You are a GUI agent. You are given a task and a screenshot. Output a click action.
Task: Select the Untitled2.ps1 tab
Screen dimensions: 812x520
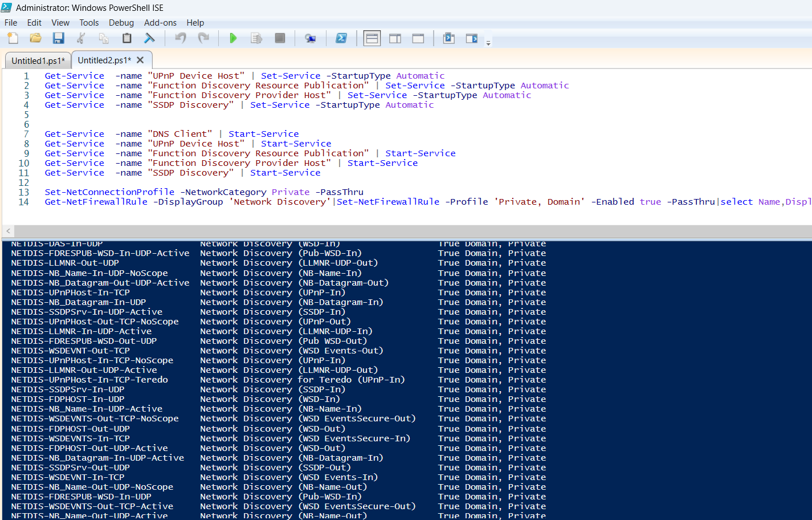pos(104,60)
